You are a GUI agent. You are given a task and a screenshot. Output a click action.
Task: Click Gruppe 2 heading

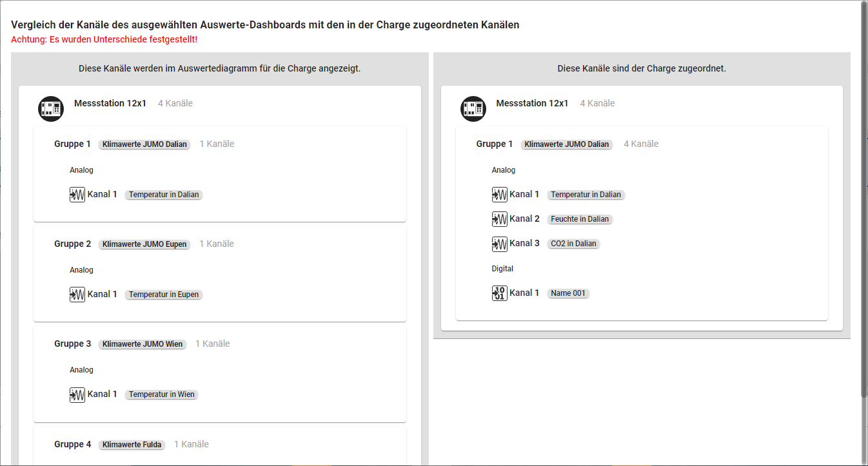73,244
